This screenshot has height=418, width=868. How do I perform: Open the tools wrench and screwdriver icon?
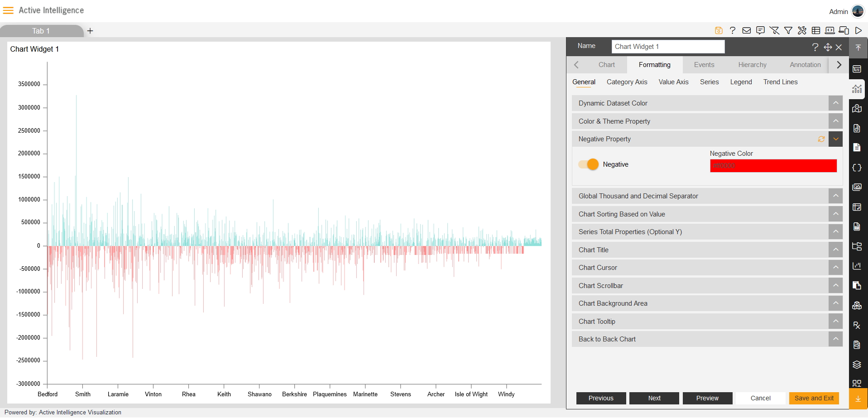[x=802, y=30]
